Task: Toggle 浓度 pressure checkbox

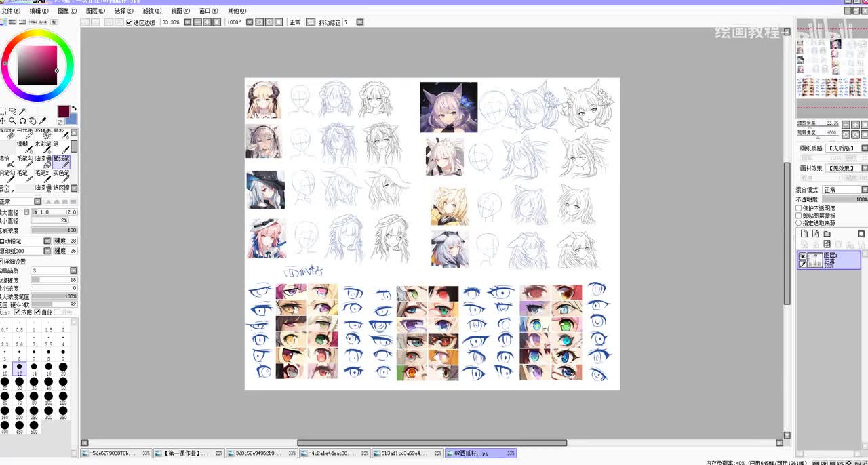Action: [x=17, y=312]
